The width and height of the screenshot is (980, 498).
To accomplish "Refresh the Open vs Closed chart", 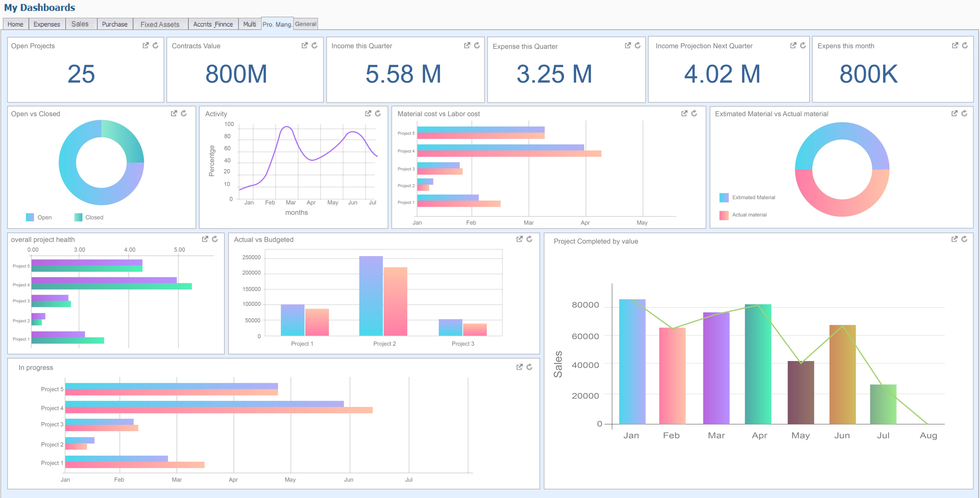I will point(184,113).
